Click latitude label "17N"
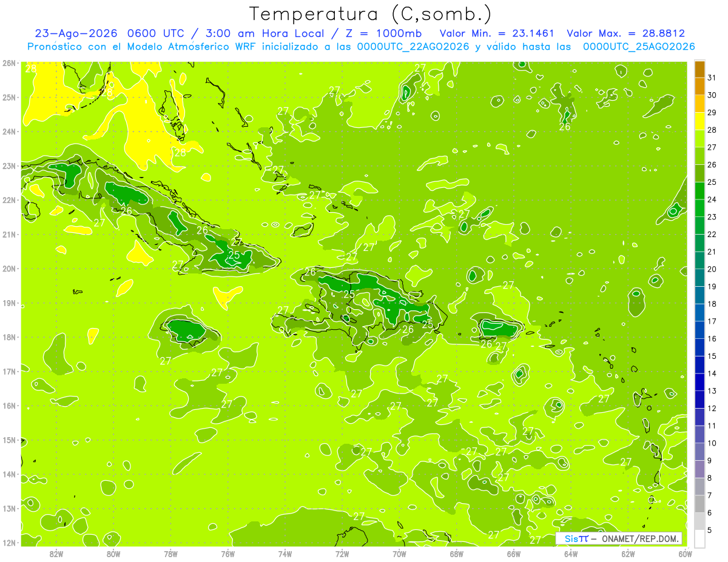 tap(8, 371)
